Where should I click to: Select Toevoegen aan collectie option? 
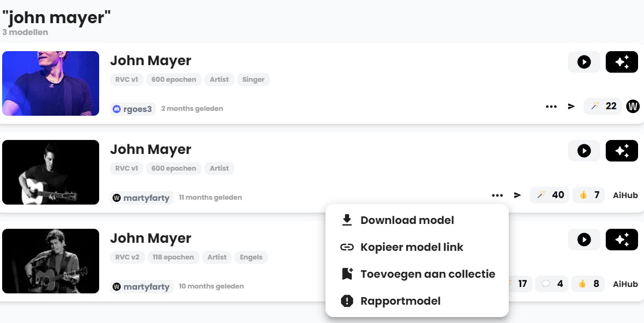coord(427,274)
